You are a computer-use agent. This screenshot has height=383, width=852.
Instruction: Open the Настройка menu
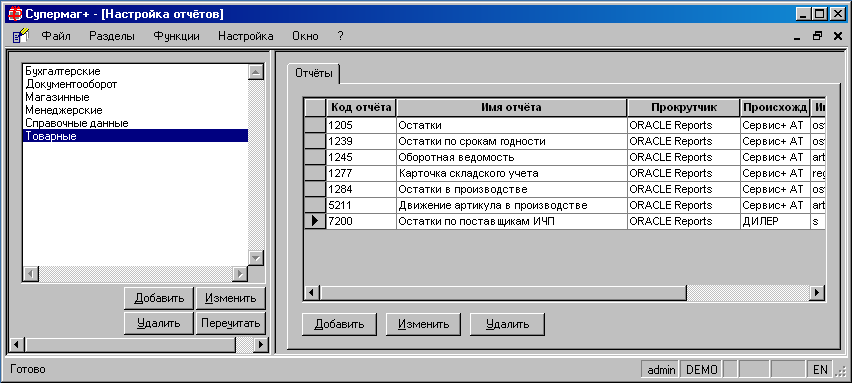[x=246, y=36]
